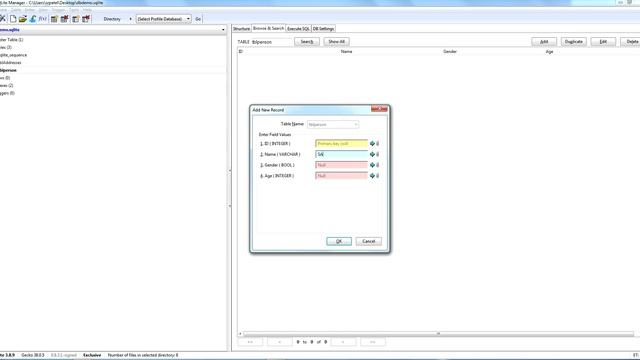This screenshot has height=360, width=640.
Task: Expand the database file selector dropdown arrow
Action: click(223, 30)
